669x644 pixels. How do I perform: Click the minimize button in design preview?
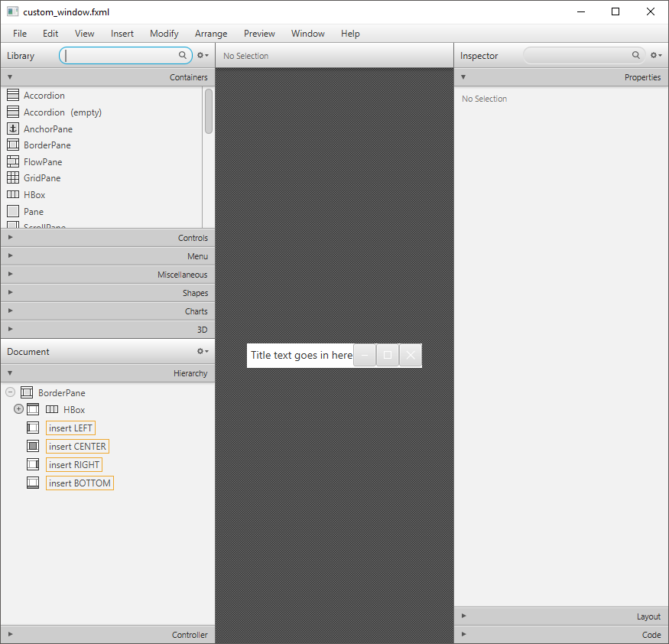pyautogui.click(x=365, y=355)
